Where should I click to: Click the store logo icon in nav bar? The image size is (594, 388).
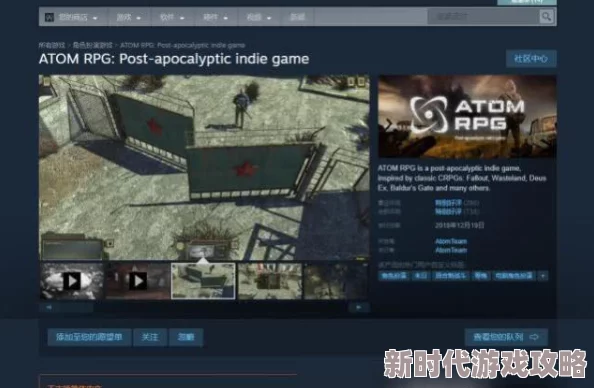click(x=49, y=17)
